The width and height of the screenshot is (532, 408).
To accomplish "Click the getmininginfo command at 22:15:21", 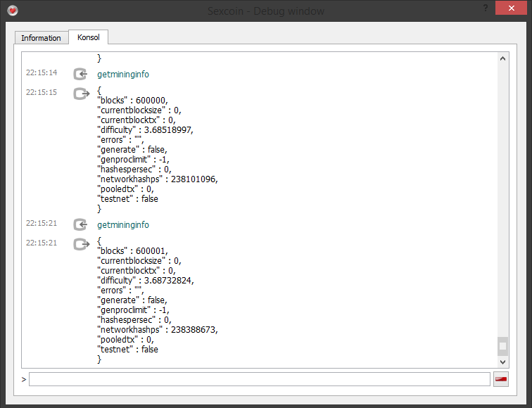I will pyautogui.click(x=123, y=225).
